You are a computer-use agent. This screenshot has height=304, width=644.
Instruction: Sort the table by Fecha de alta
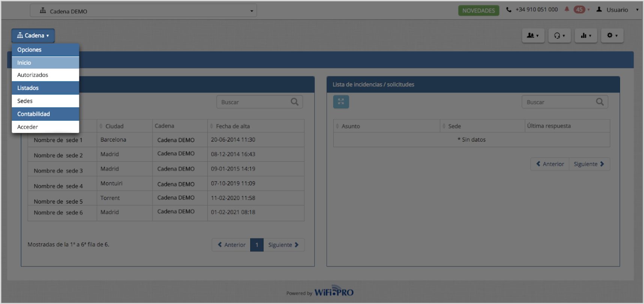click(x=256, y=126)
